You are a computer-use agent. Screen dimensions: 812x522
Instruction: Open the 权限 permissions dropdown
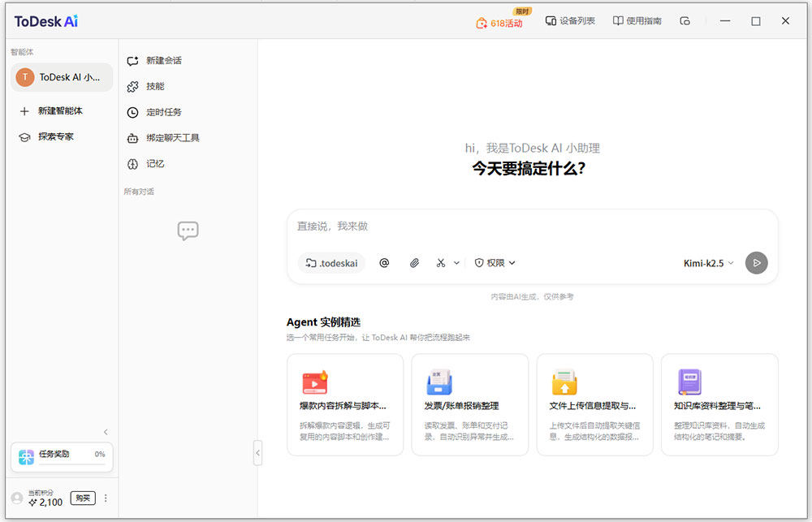[495, 263]
